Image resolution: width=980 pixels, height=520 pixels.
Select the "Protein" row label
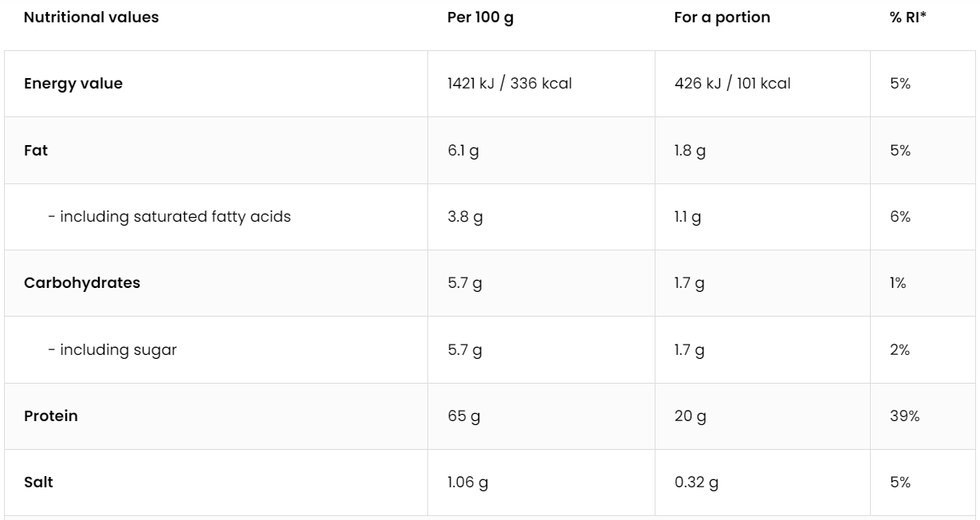coord(51,416)
